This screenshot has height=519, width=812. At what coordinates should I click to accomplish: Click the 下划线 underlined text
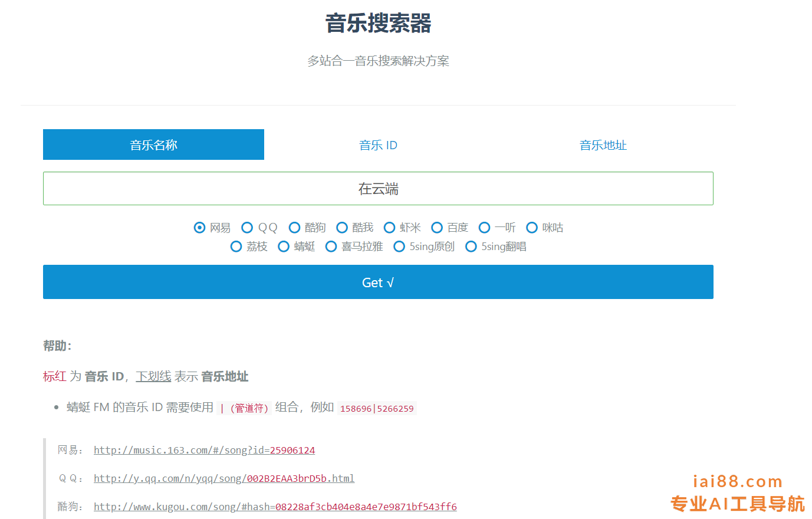[x=153, y=376]
